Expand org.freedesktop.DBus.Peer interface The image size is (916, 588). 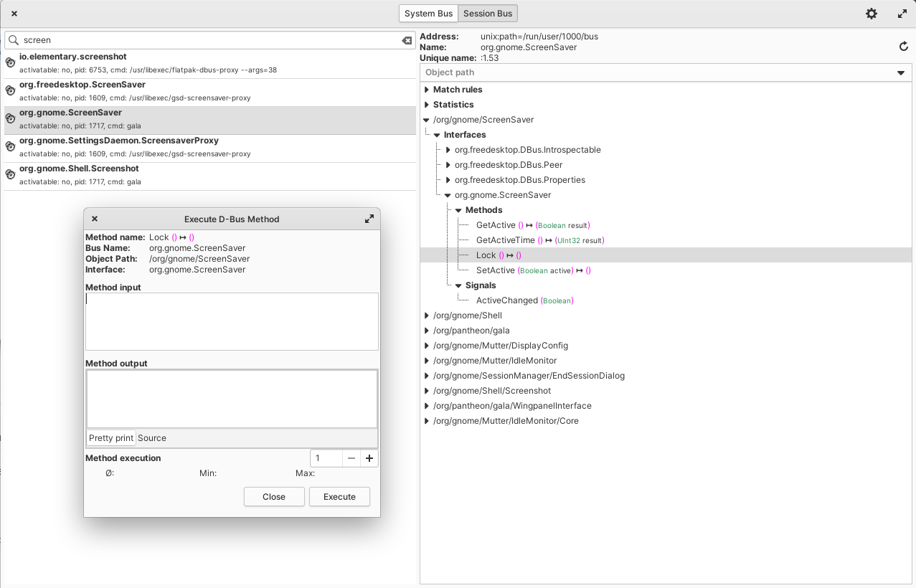(x=448, y=165)
